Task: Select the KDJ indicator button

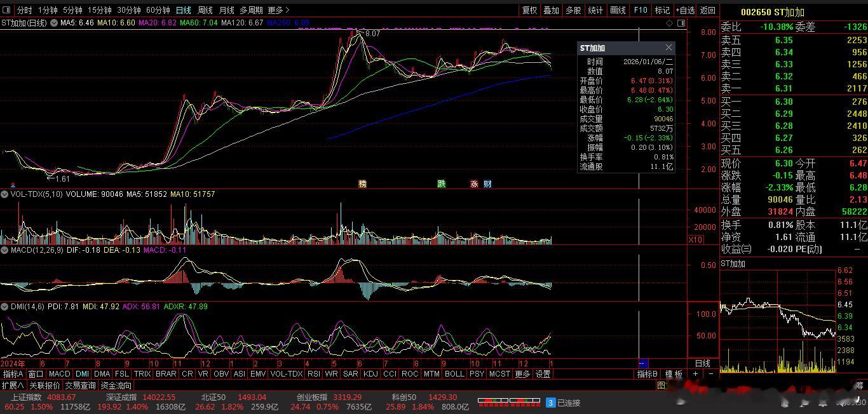Action: pos(370,374)
